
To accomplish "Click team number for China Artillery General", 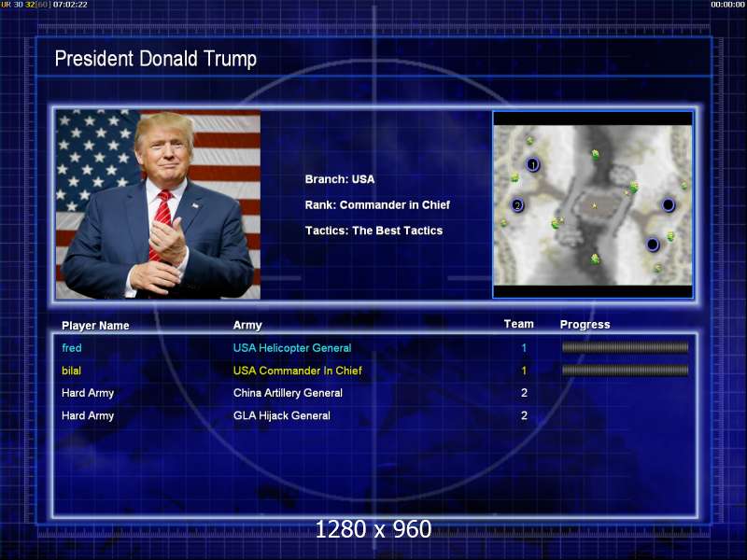I will click(x=524, y=393).
